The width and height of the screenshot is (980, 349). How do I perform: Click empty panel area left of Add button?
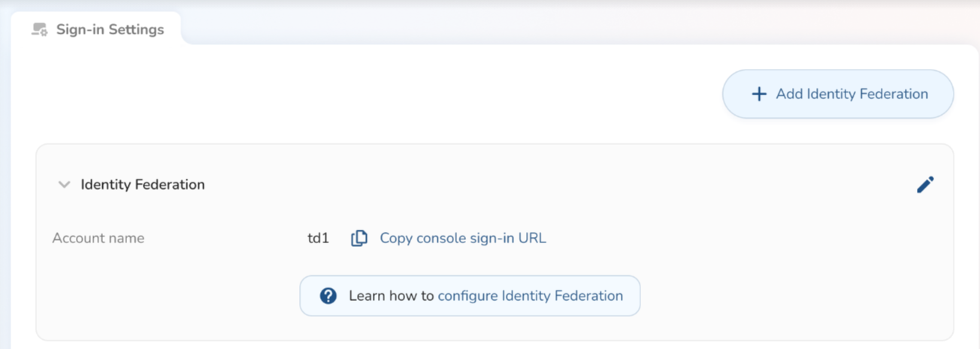pos(376,95)
